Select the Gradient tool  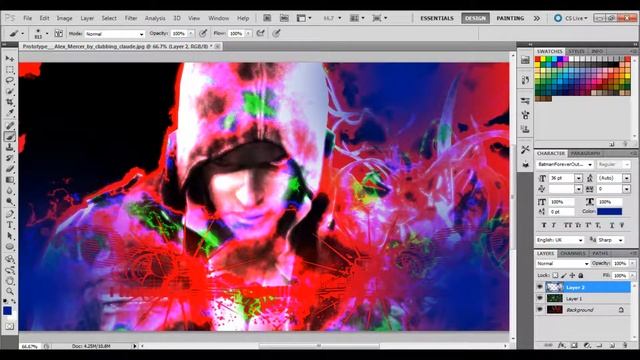click(x=10, y=180)
